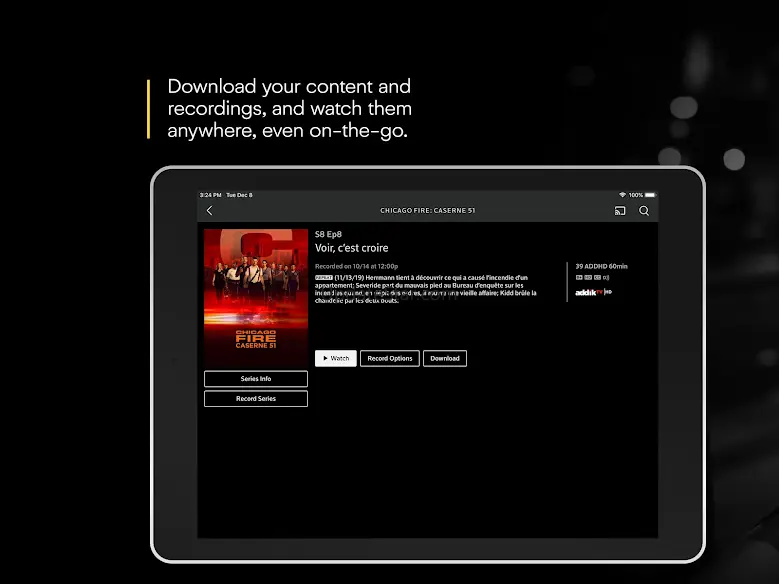Click the rating badges under channel info
The width and height of the screenshot is (779, 584).
(x=592, y=278)
